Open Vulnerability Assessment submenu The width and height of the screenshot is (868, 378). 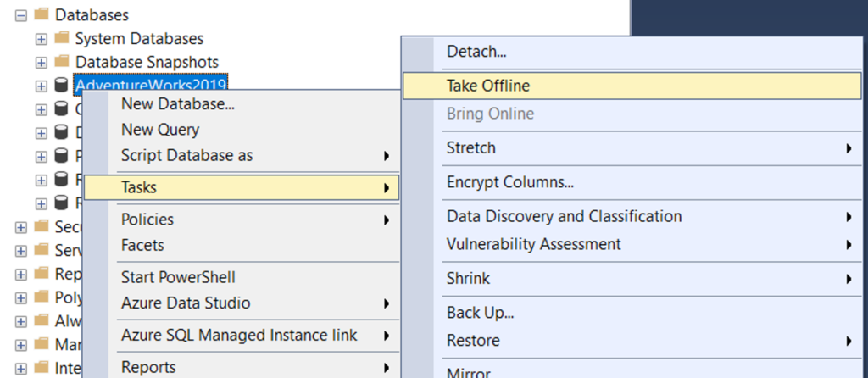point(632,244)
